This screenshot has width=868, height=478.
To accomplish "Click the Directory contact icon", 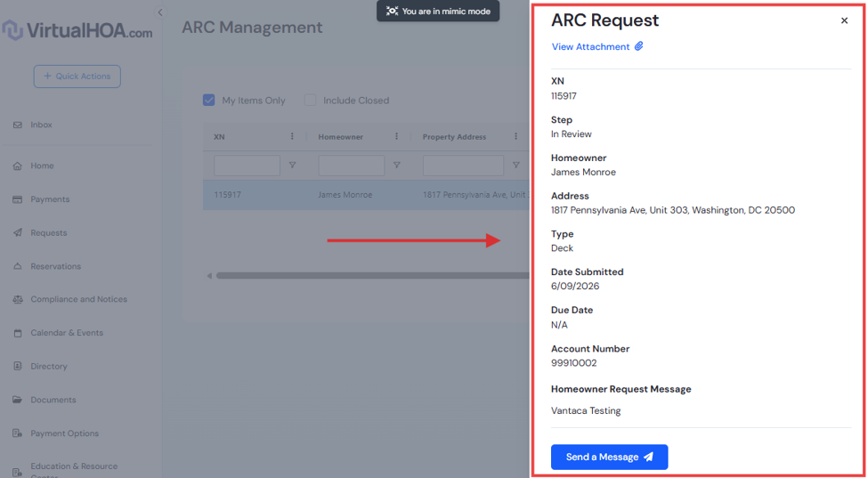I will point(17,366).
